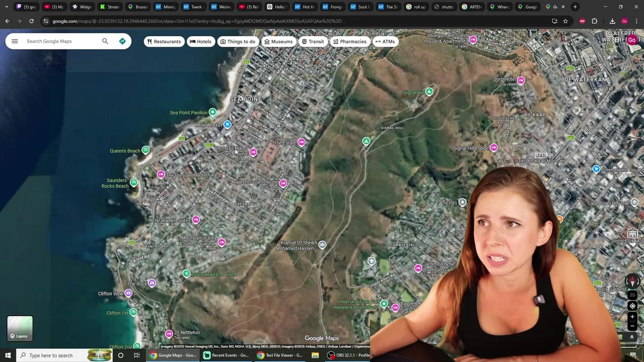Select the ATMs chip

point(385,42)
